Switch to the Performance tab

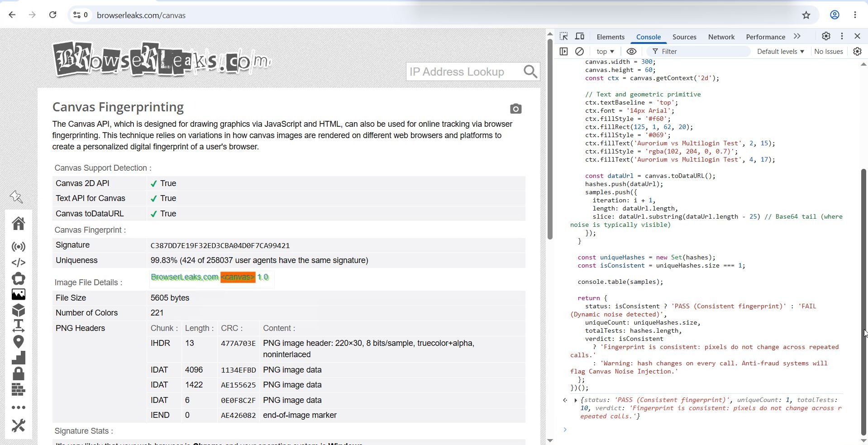765,37
